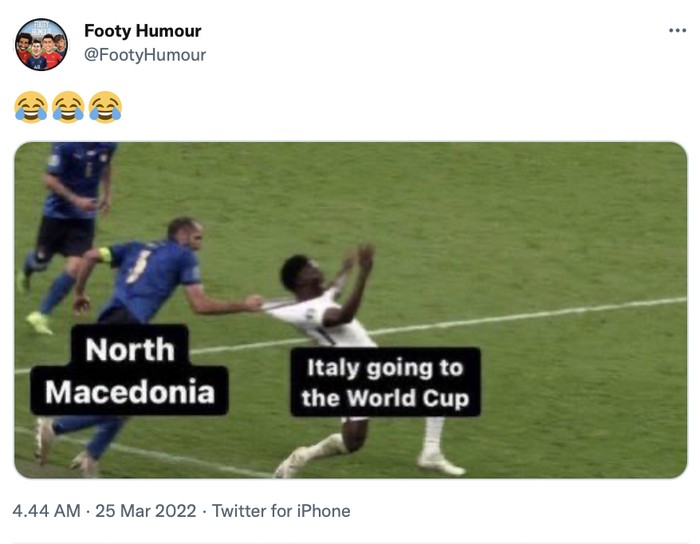The image size is (700, 544).
Task: Click the middle laughing-crying emoji
Action: click(x=68, y=106)
